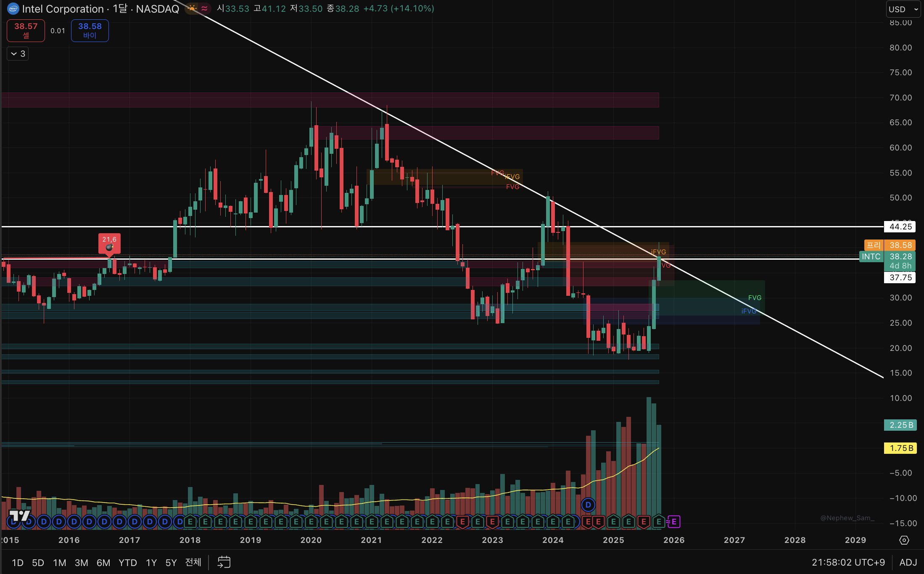Click the blue dividend D marker near 2024

coord(588,505)
